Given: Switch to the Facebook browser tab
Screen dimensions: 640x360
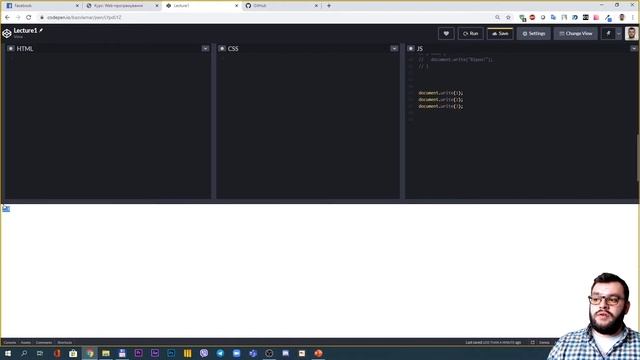Looking at the screenshot, I should tap(41, 6).
